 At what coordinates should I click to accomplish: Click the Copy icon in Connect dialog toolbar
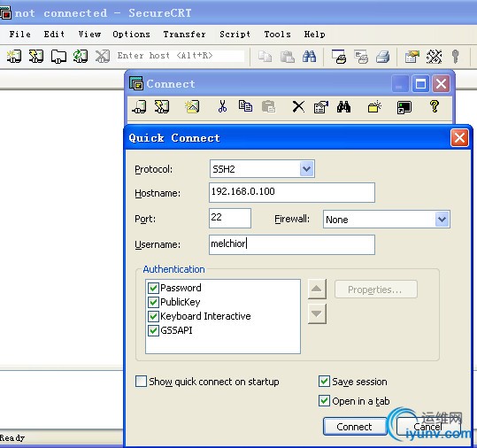click(x=245, y=106)
